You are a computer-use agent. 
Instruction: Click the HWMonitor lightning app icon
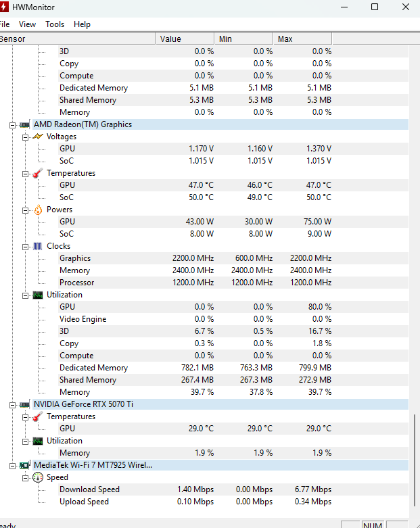point(3,7)
